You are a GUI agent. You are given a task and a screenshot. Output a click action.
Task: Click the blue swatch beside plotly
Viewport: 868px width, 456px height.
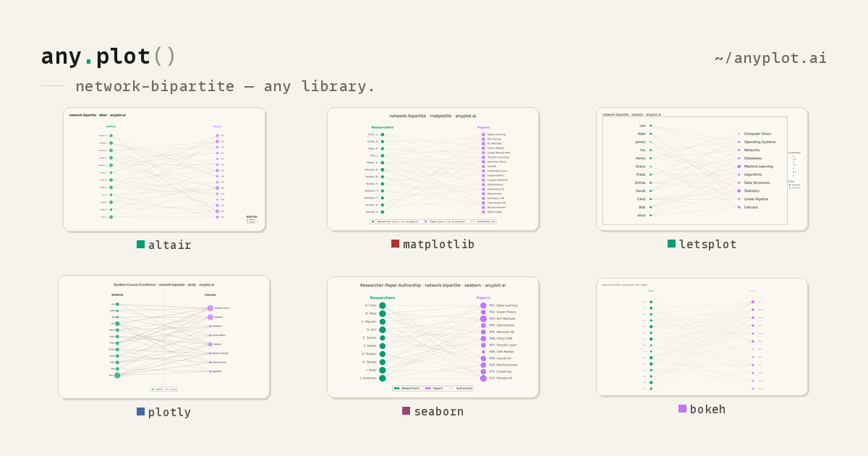[x=140, y=412]
